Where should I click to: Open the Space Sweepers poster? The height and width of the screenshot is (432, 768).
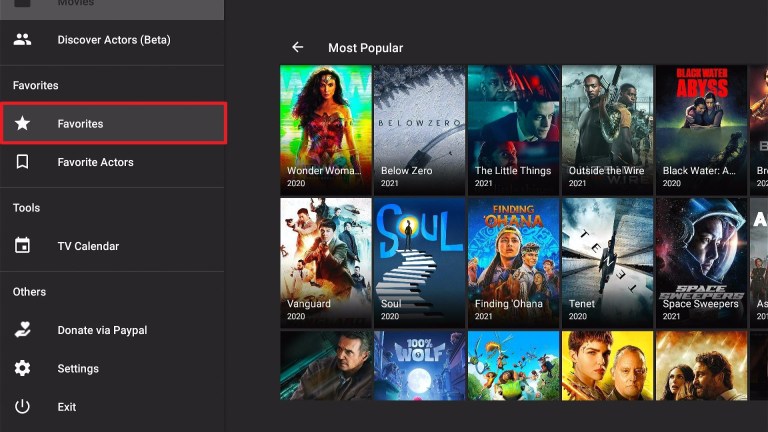[x=701, y=263]
